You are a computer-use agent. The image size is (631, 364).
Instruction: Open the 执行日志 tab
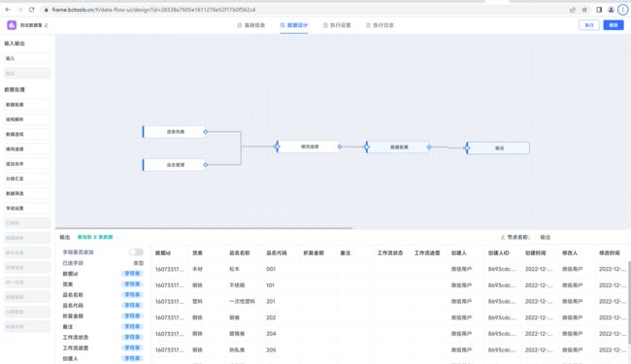coord(380,25)
